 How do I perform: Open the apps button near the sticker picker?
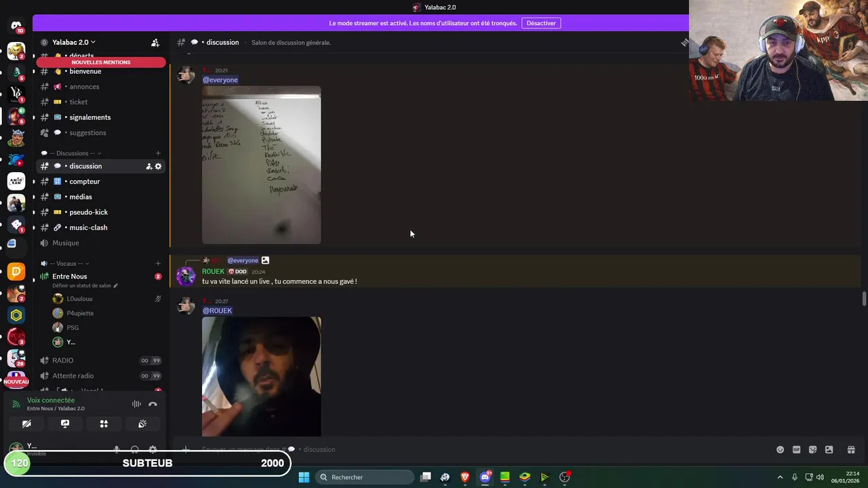(829, 449)
